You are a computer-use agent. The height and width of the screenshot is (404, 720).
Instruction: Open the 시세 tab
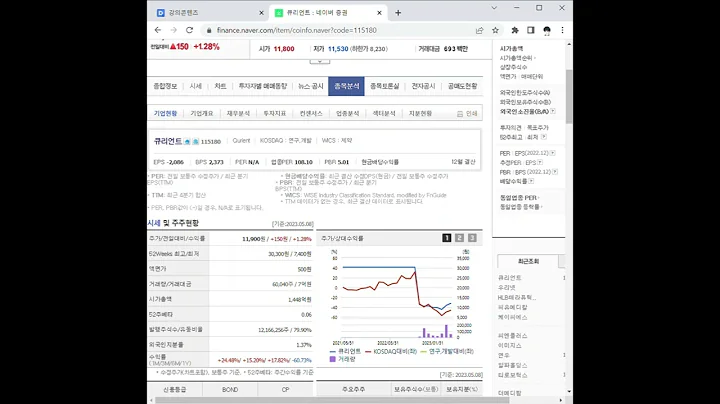[x=196, y=86]
